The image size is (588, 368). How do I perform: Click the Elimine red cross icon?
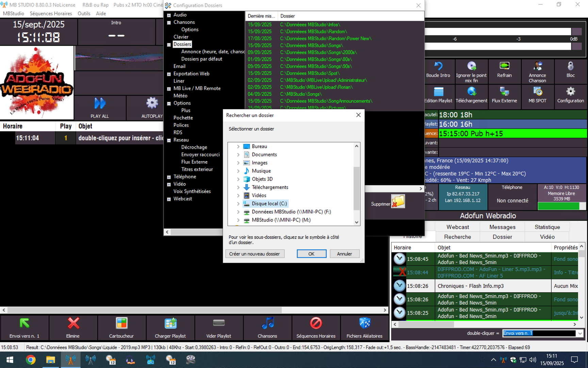click(x=73, y=323)
